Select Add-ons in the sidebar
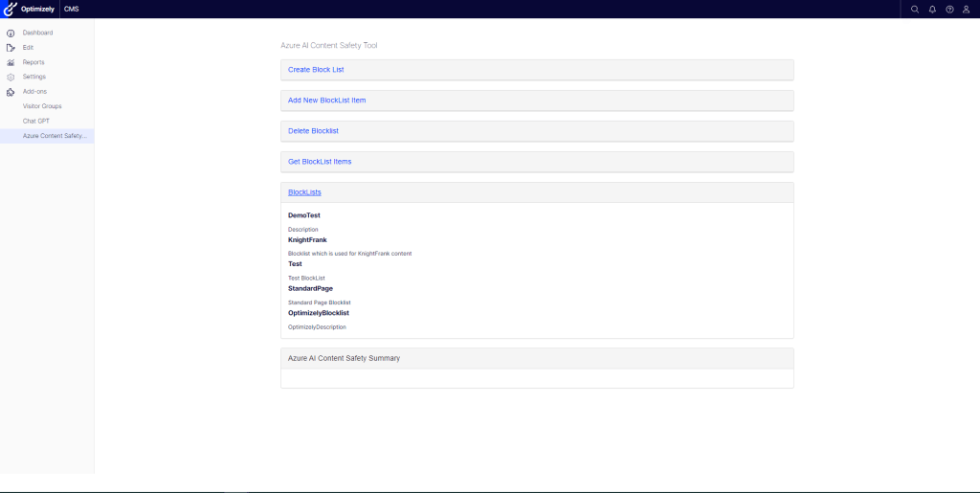 point(34,91)
